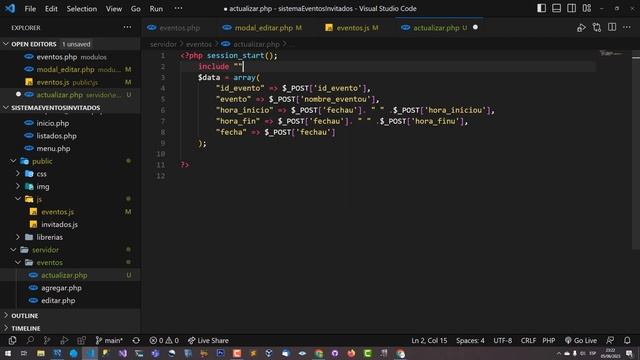640x360 pixels.
Task: Click Split Editor Right icon
Action: pyautogui.click(x=612, y=27)
